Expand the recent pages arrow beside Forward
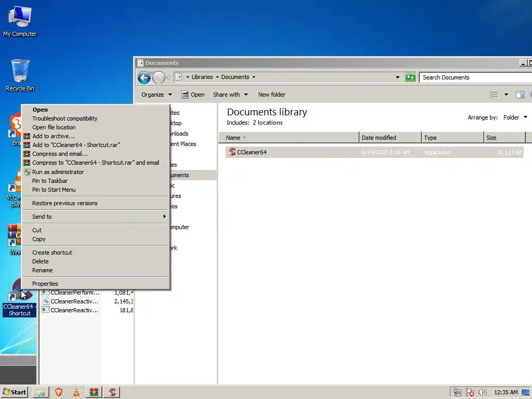Viewport: 532px width, 399px height. [168, 78]
